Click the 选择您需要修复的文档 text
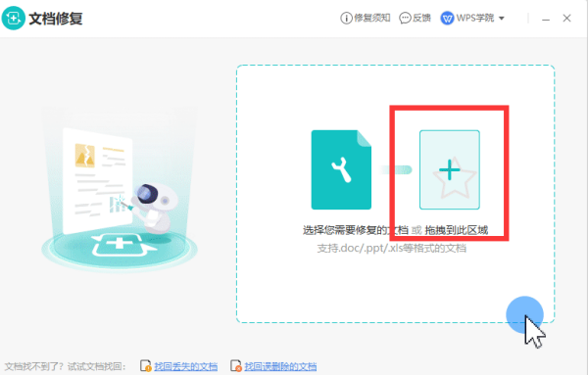 pyautogui.click(x=355, y=230)
